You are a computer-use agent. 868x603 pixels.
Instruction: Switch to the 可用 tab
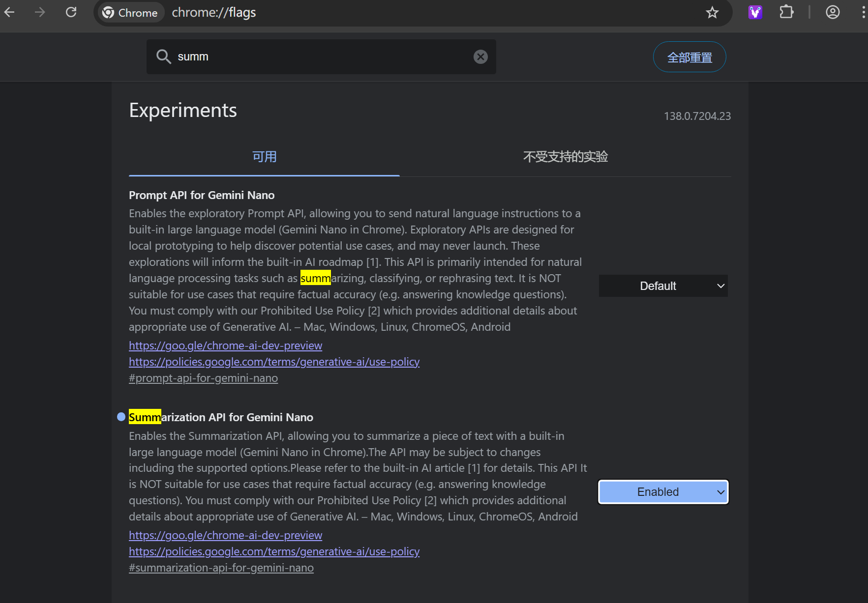click(264, 157)
